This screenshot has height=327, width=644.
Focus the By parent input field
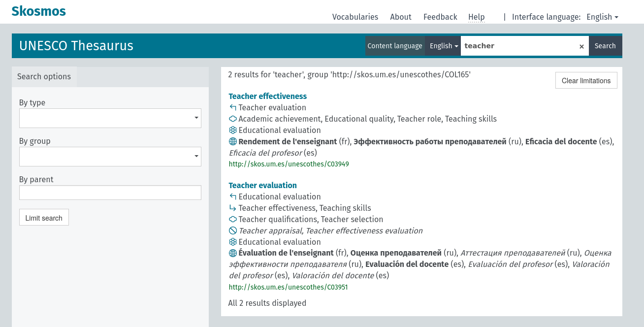tap(110, 193)
